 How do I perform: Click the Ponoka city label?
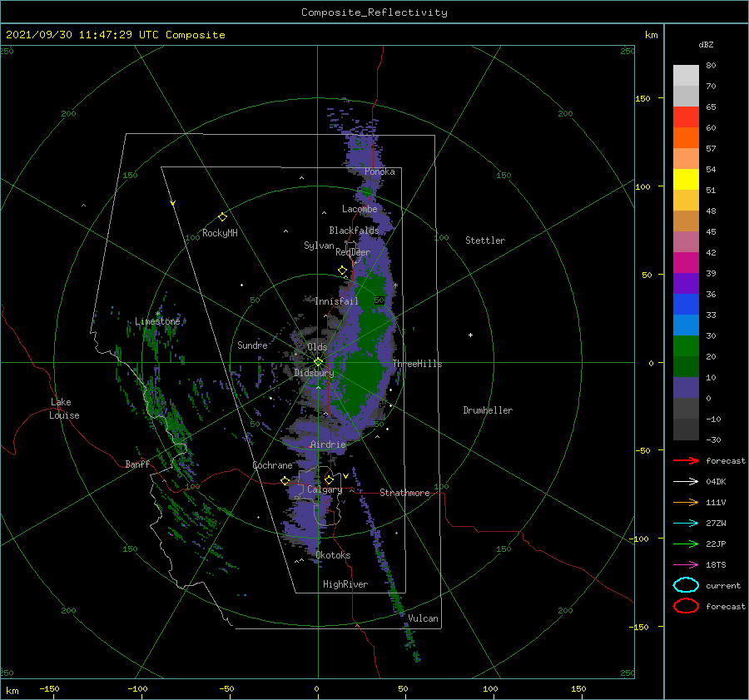(379, 171)
